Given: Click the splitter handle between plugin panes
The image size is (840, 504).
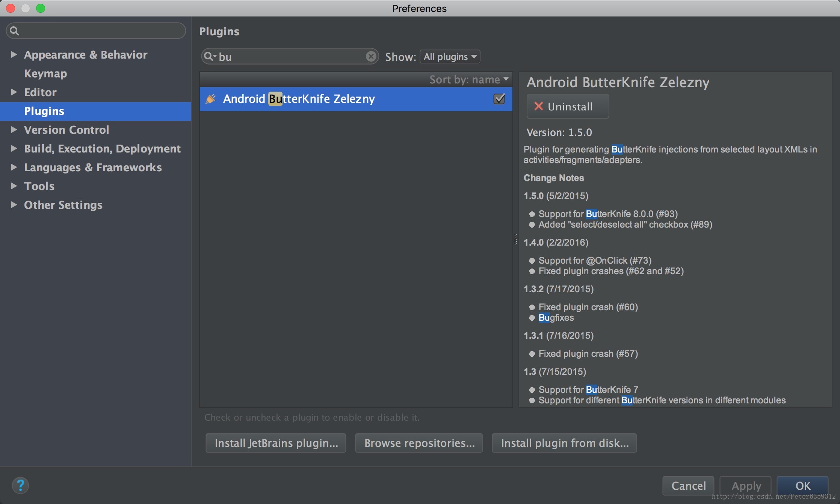Looking at the screenshot, I should [x=515, y=240].
